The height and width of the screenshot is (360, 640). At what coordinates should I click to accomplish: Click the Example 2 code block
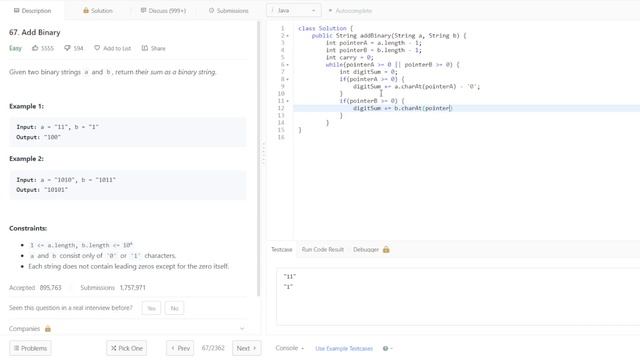click(128, 185)
